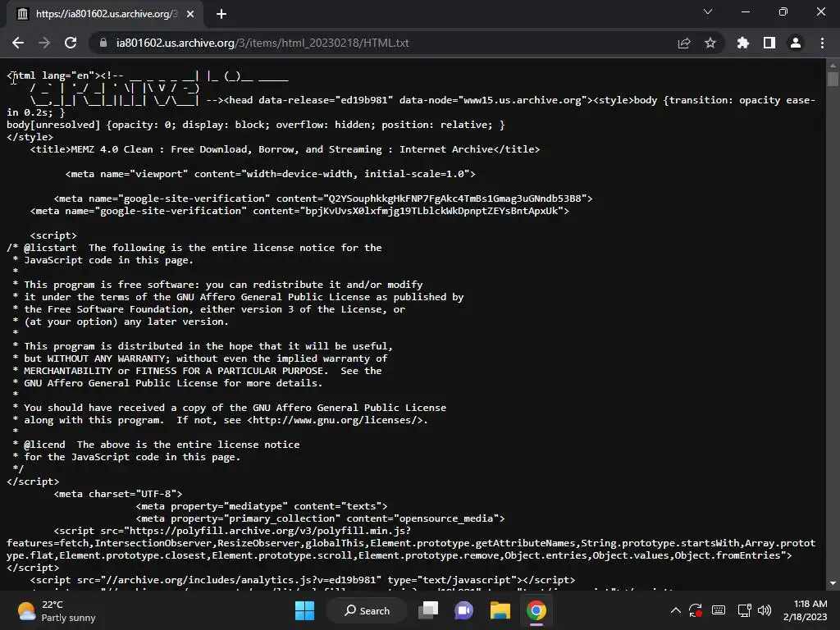Open the Windows Start menu
Image resolution: width=840 pixels, height=630 pixels.
coord(305,610)
